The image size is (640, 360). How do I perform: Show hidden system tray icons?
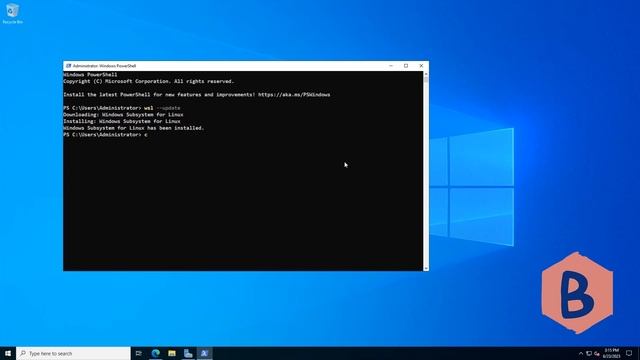click(x=581, y=353)
